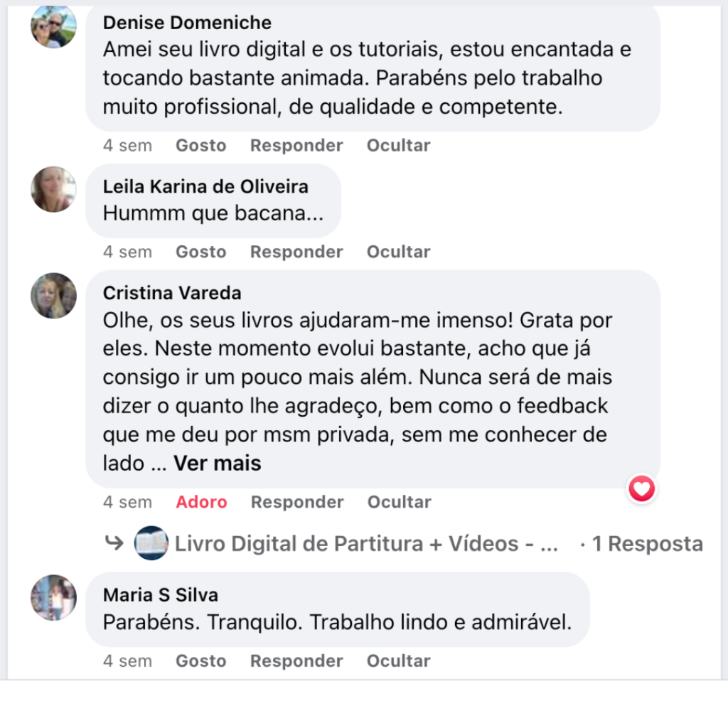Remove Adoro reaction from Cristina Vareda's comment
The height and width of the screenshot is (728, 728).
click(202, 502)
